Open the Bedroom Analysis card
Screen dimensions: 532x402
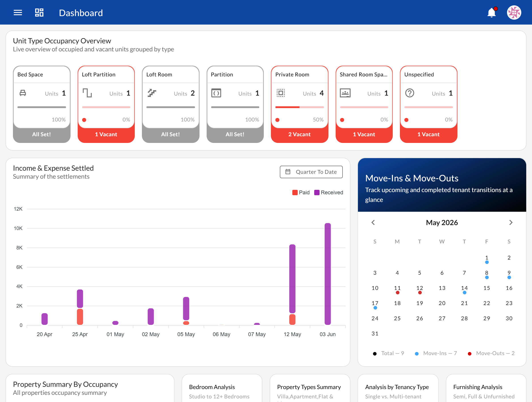[x=222, y=388]
